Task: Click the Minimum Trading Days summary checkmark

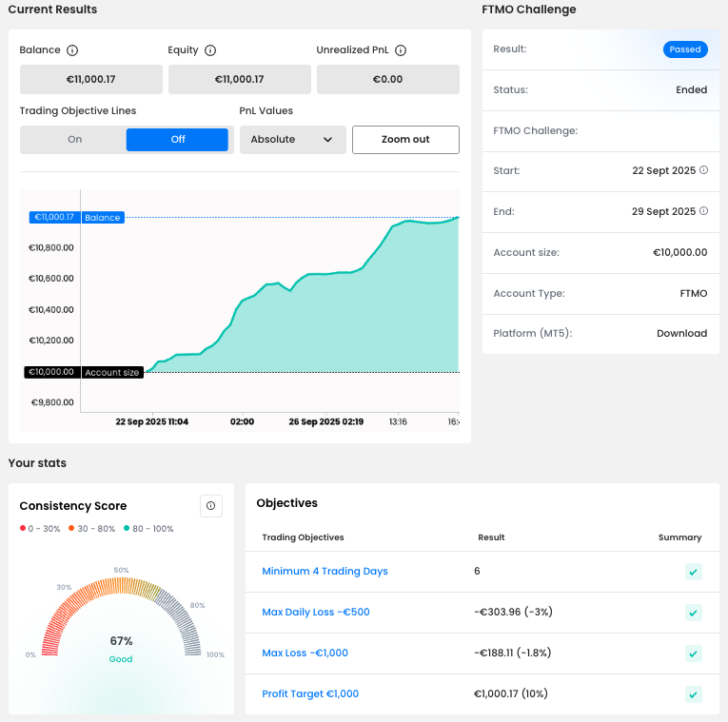Action: [694, 572]
